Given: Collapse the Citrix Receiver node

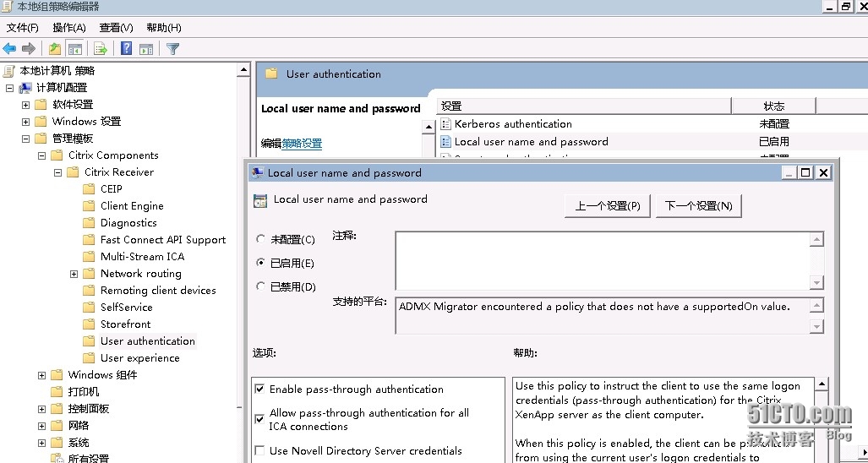Looking at the screenshot, I should click(57, 172).
